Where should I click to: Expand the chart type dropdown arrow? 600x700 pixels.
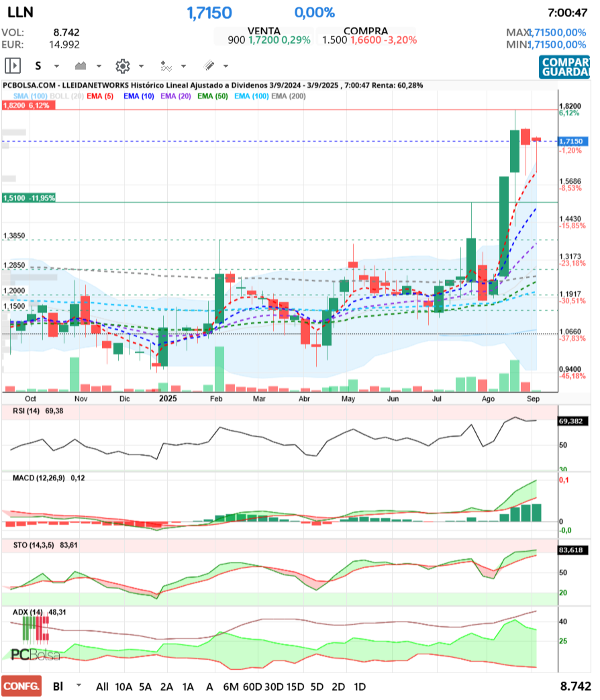[x=99, y=66]
